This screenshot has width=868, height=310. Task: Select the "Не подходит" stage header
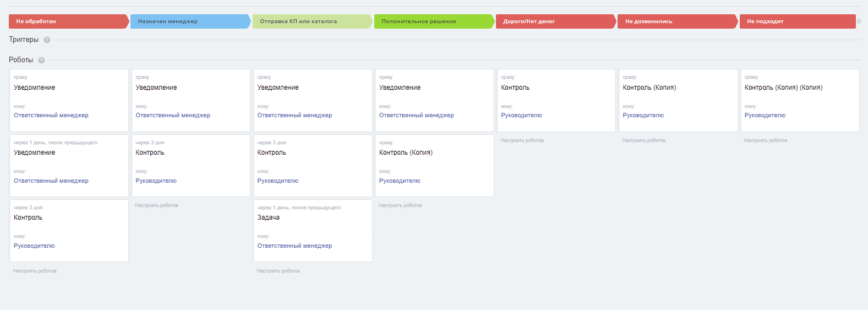[x=796, y=21]
